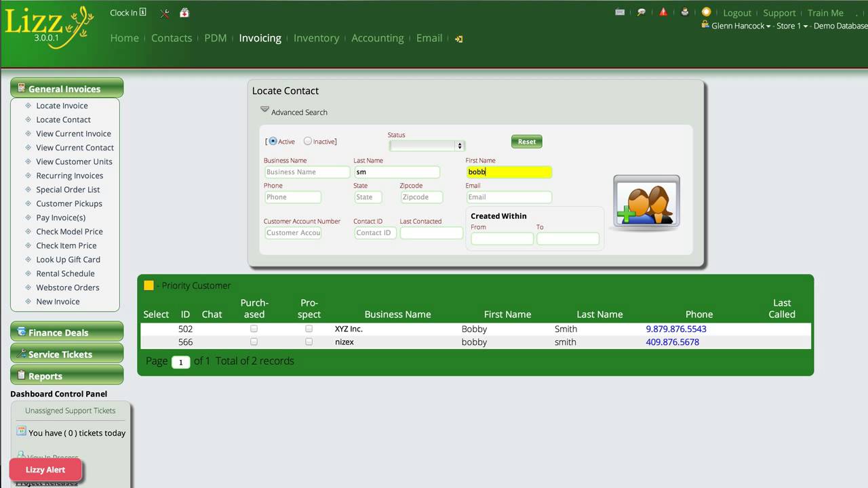Click the first-aid kit icon
This screenshot has width=868, height=488.
tap(184, 13)
